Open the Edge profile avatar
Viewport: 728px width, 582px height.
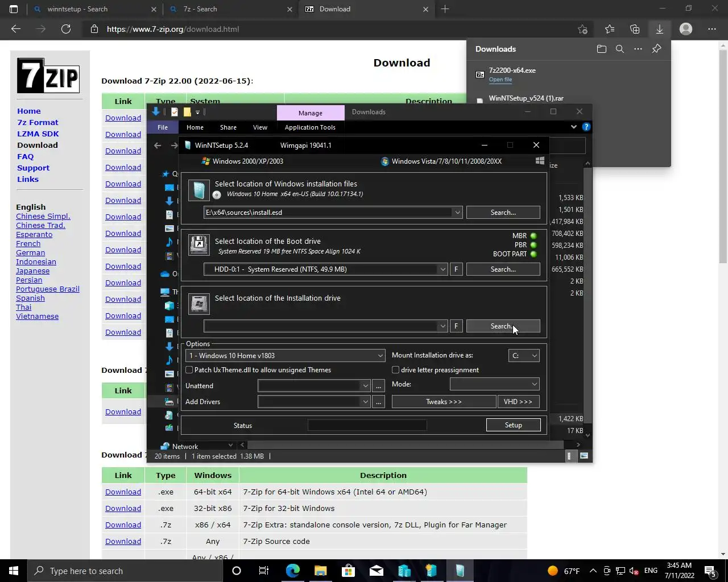point(686,29)
